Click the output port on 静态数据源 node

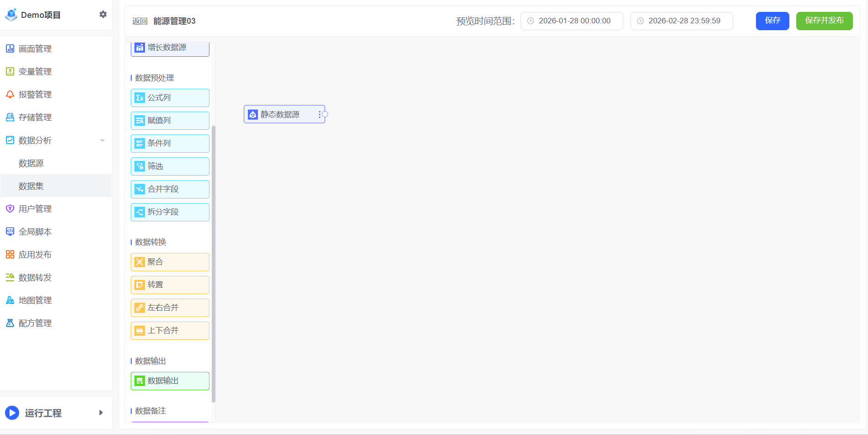click(x=325, y=114)
